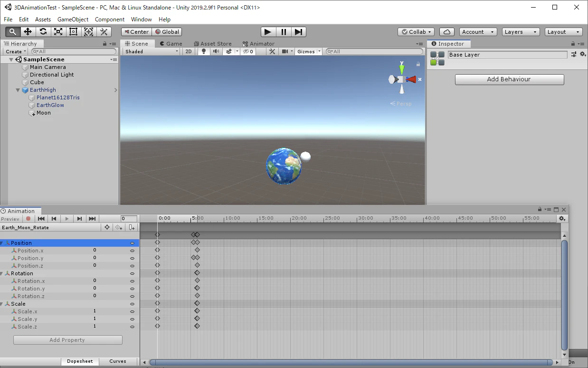Select the Scale tool
Viewport: 588px width, 368px height.
click(58, 32)
